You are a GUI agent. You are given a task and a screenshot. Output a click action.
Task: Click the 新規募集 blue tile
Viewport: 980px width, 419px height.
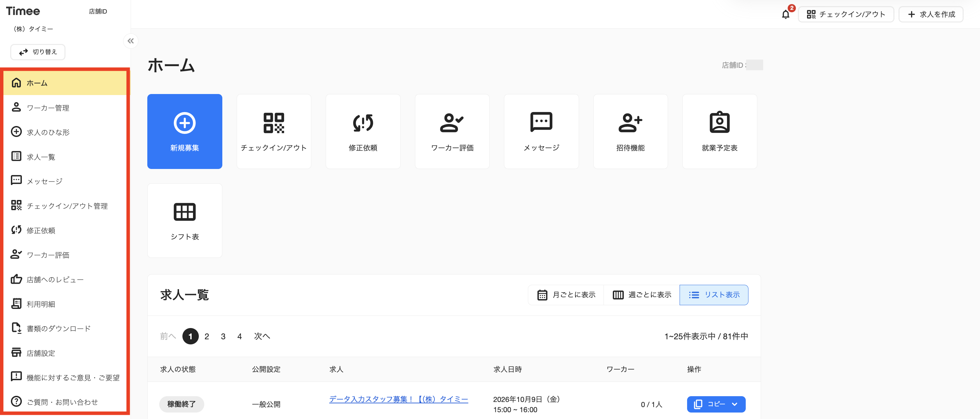(184, 131)
